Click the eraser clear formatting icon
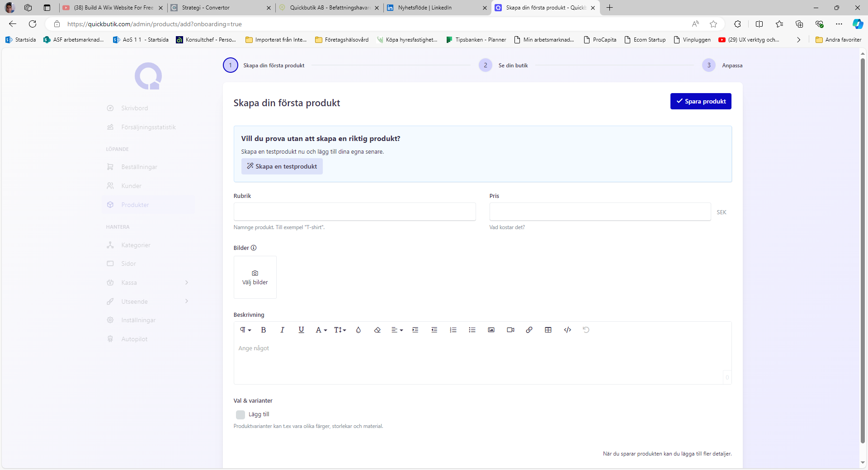The height and width of the screenshot is (470, 868). [377, 330]
